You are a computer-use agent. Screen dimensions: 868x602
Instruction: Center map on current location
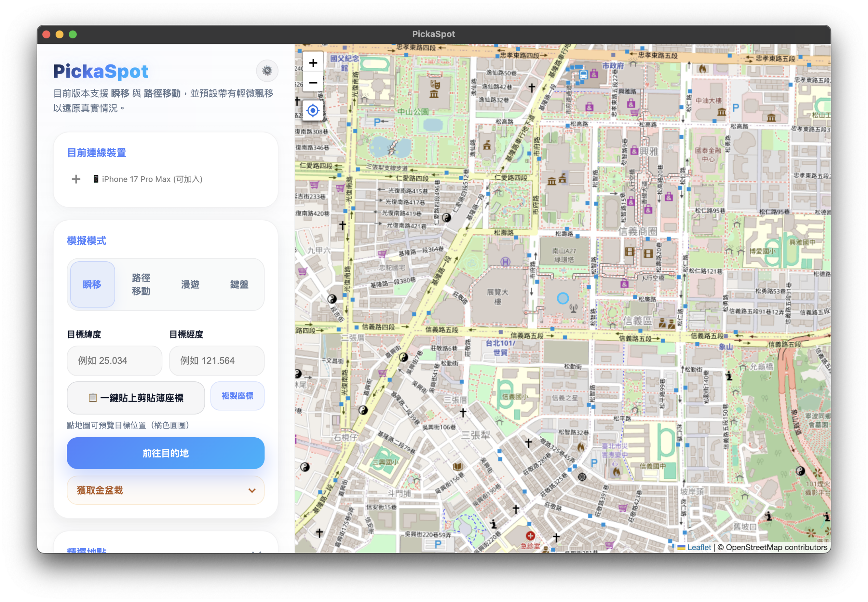(x=313, y=111)
